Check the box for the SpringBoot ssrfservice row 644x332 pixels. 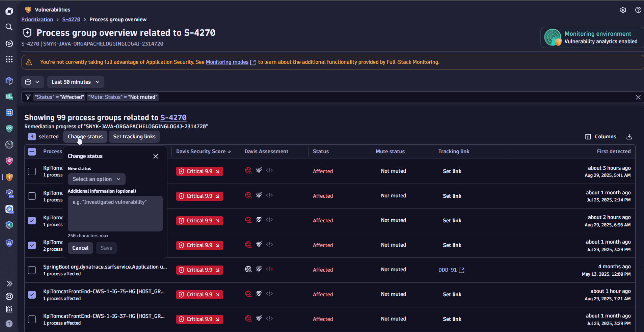tap(32, 270)
